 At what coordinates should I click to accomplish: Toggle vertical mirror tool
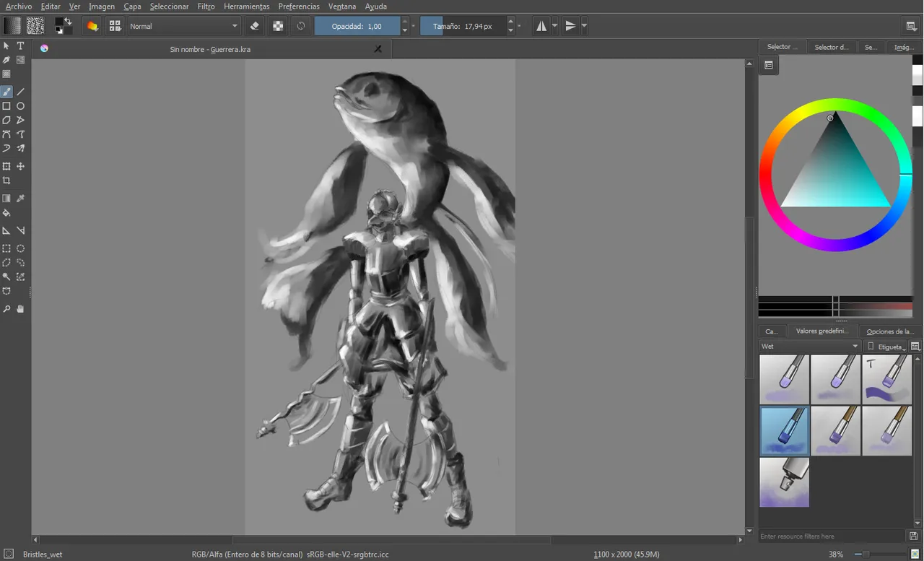(x=570, y=26)
